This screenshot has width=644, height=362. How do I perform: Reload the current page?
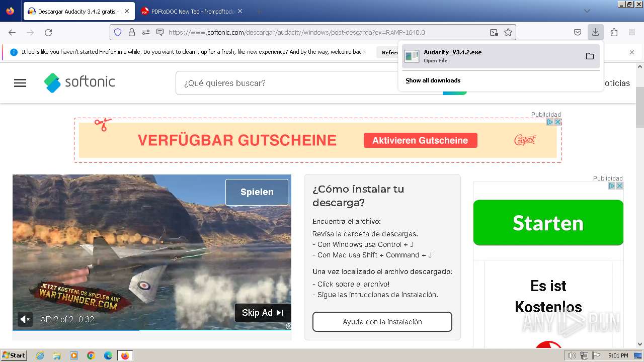point(48,32)
